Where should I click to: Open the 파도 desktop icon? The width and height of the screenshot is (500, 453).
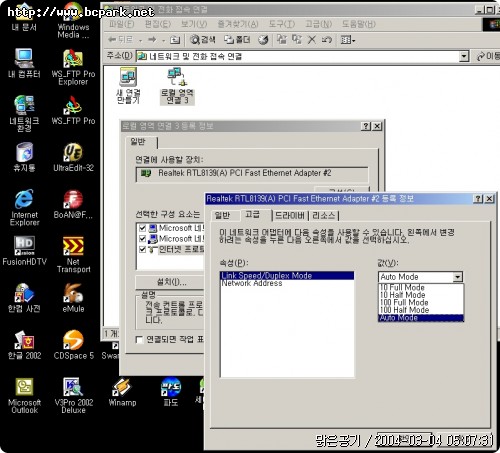pos(171,392)
